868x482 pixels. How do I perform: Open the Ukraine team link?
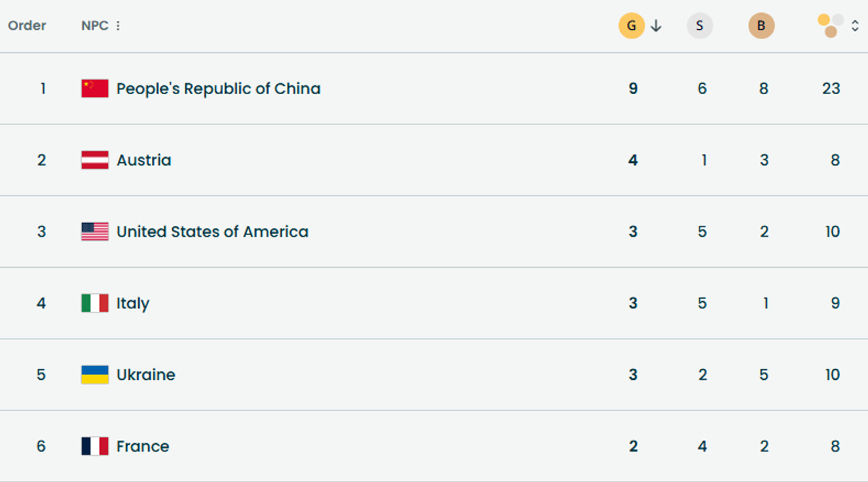146,375
